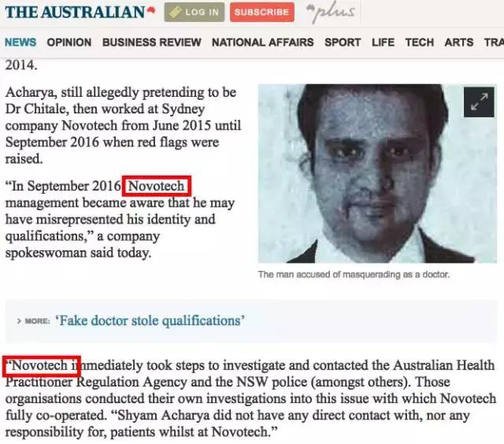The height and width of the screenshot is (444, 504).
Task: Switch to the Sport section
Action: click(x=343, y=42)
